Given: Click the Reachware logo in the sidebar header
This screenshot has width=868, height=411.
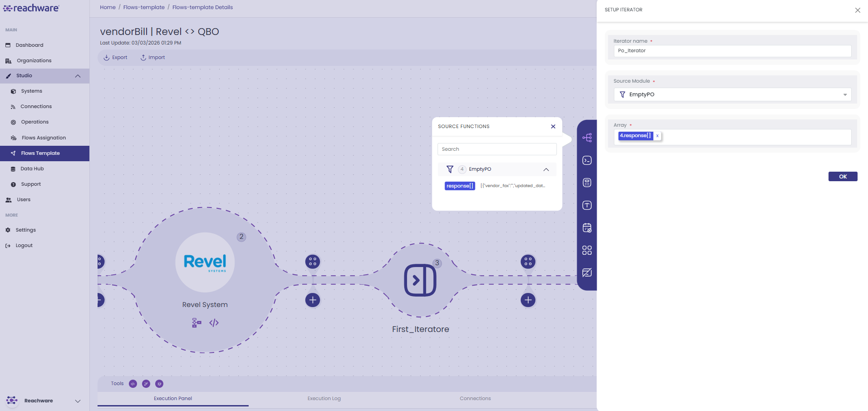Looking at the screenshot, I should click(31, 8).
